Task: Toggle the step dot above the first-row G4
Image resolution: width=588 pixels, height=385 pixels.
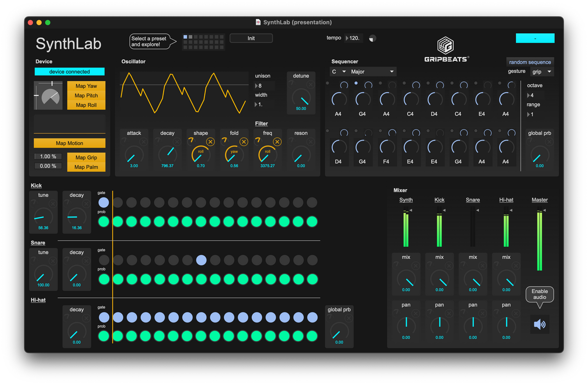Action: [x=356, y=83]
